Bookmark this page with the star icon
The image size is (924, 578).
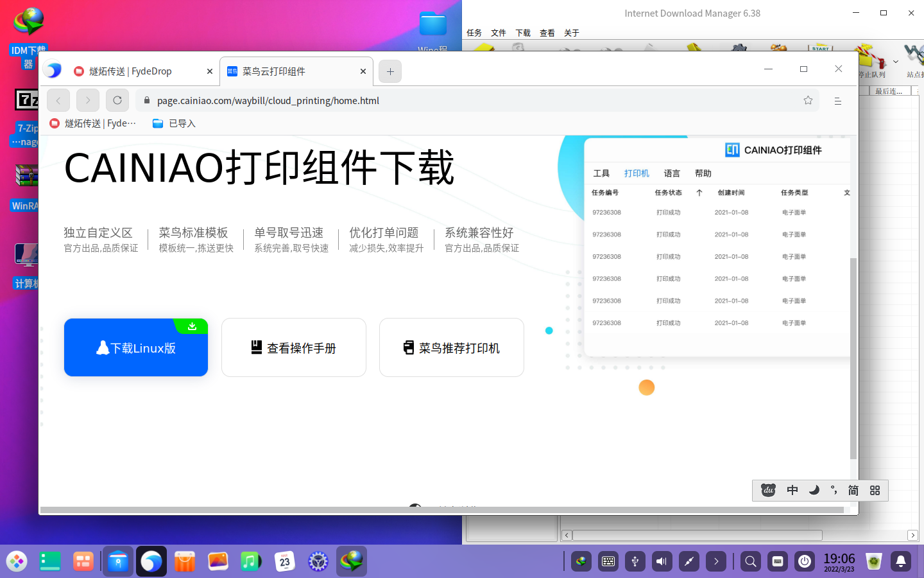(x=808, y=100)
